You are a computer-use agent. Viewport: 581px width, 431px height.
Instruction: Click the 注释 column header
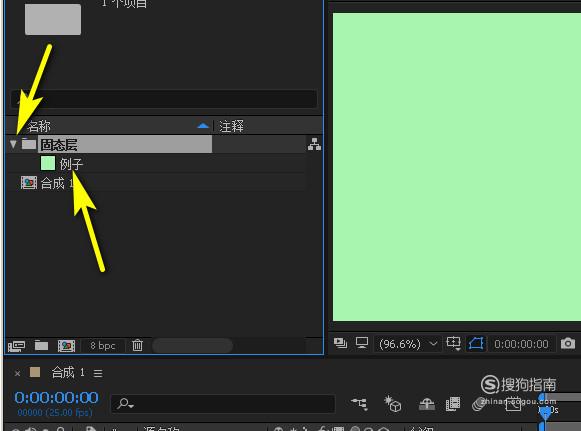(x=231, y=126)
